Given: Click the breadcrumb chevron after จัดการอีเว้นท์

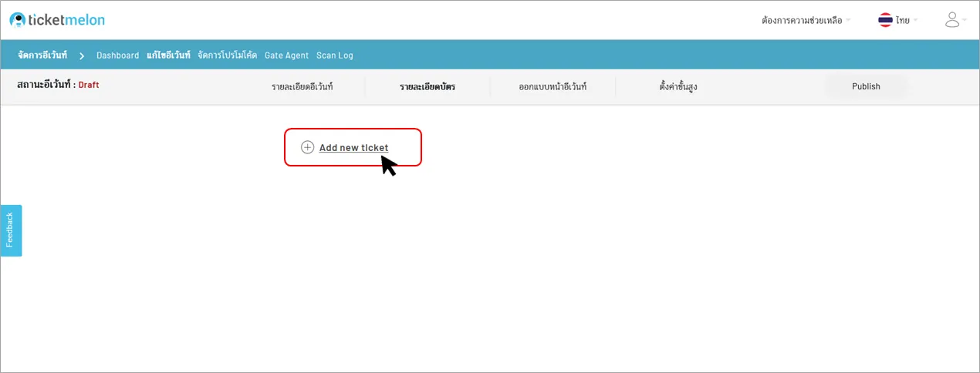Looking at the screenshot, I should (x=82, y=55).
